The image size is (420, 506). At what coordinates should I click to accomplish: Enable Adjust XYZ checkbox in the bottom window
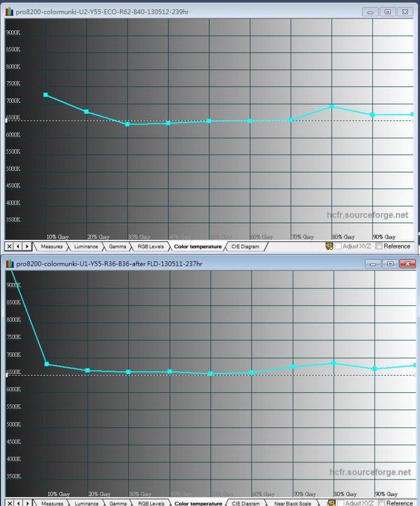point(340,503)
